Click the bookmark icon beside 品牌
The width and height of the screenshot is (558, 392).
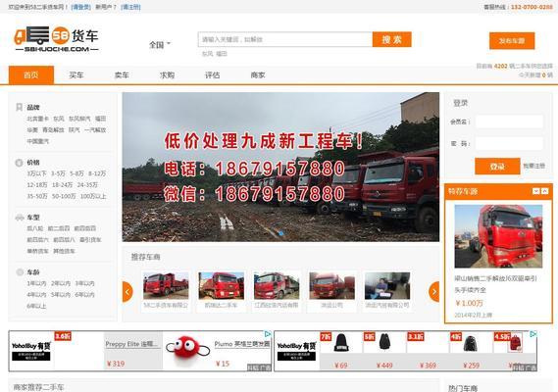pyautogui.click(x=20, y=107)
